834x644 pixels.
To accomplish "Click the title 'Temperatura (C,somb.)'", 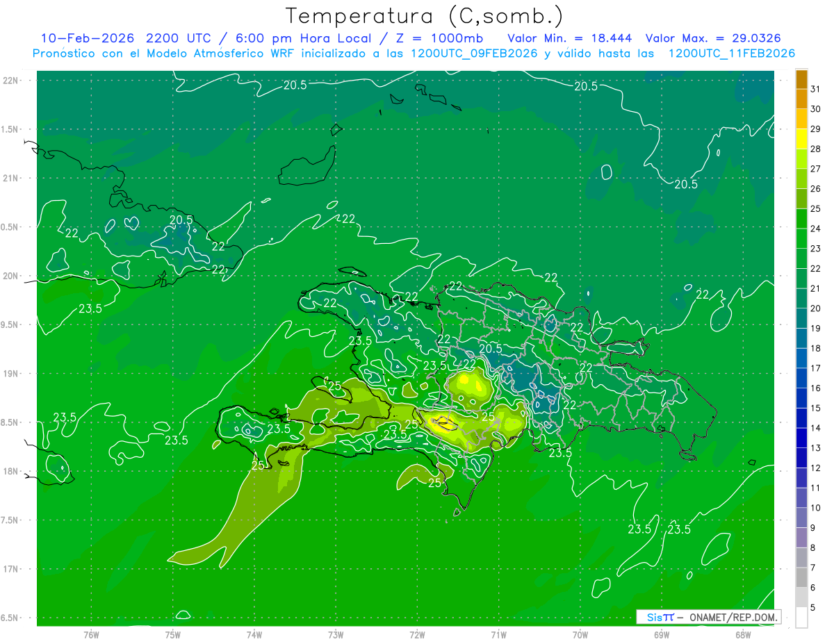I will 424,15.
